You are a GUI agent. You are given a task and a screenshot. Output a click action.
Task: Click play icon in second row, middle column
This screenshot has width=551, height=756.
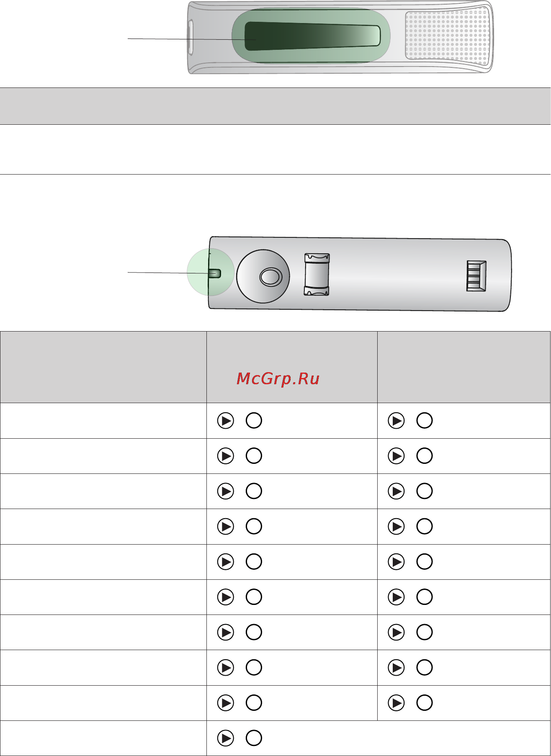coord(226,456)
